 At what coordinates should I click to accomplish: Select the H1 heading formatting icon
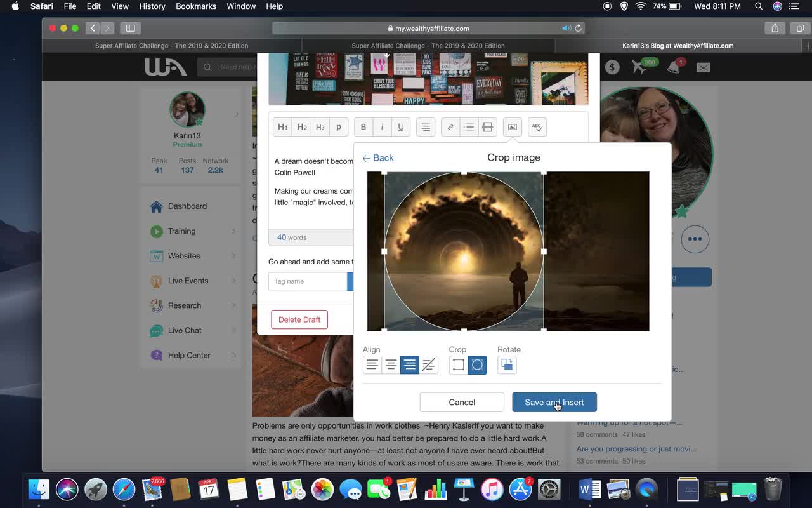[282, 127]
